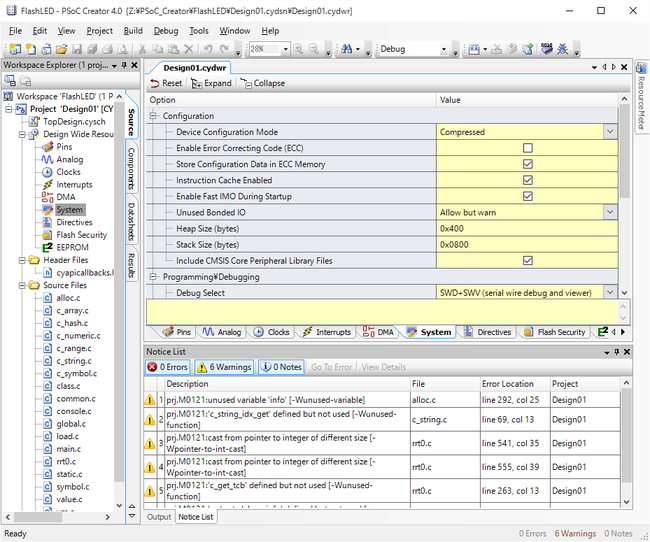Open the Clocks item in the tree
Image resolution: width=650 pixels, height=542 pixels.
(x=68, y=172)
